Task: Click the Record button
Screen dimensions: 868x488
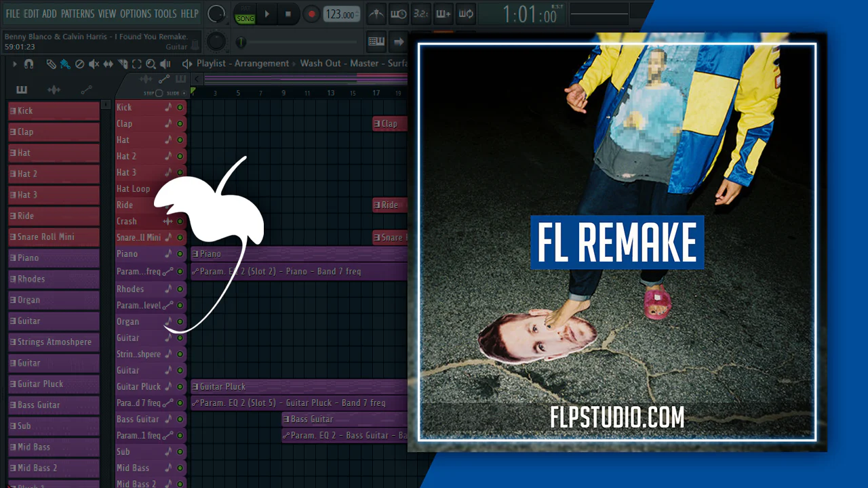Action: (x=311, y=14)
